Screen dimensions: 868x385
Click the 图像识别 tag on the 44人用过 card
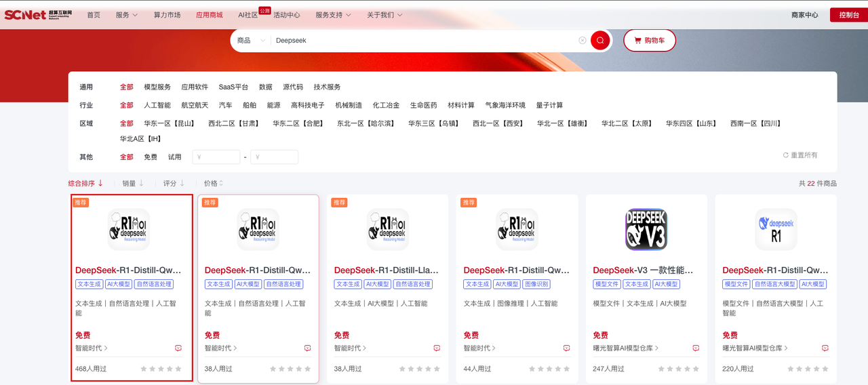tap(537, 284)
